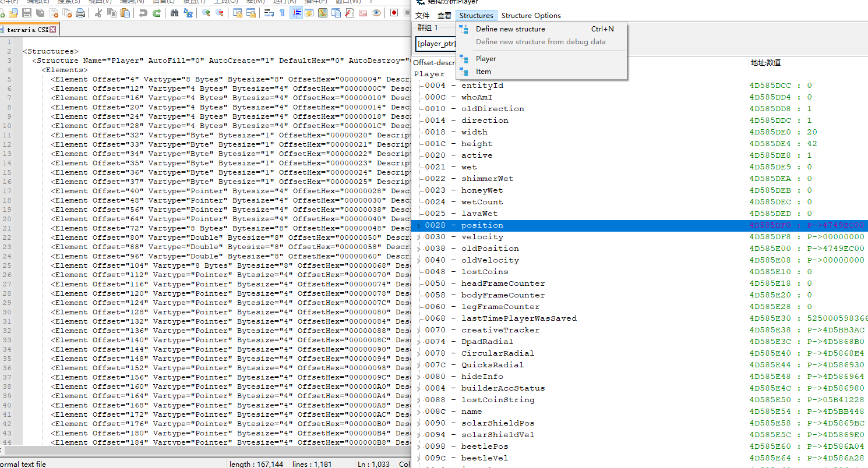Screen dimensions: 868x468
Task: Open the Structure Options menu
Action: [x=531, y=15]
